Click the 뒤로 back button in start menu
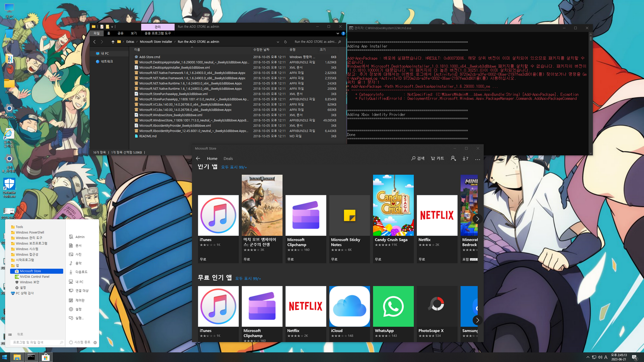This screenshot has height=362, width=644. 20,334
